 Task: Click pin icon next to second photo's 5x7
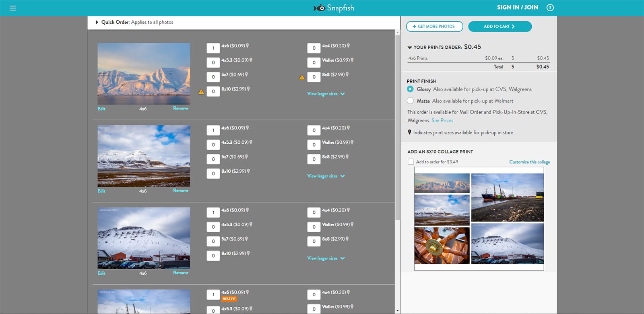pos(246,157)
